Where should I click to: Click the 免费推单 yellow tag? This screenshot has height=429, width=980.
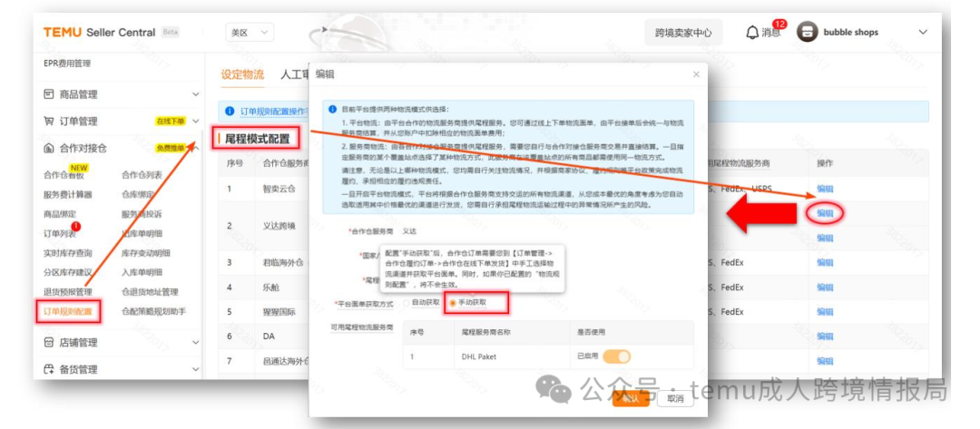coord(171,149)
